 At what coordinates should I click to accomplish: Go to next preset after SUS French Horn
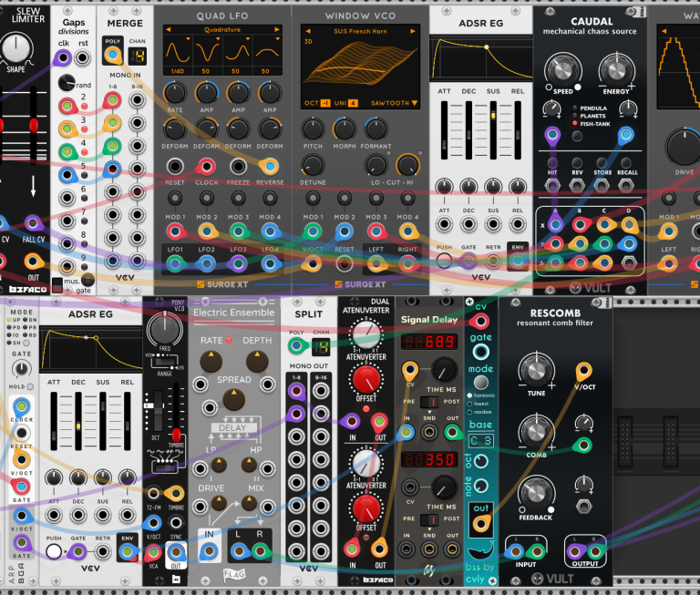coord(413,31)
